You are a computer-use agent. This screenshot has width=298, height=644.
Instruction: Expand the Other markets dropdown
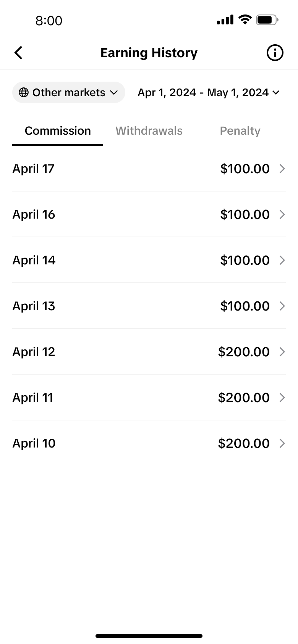(69, 92)
